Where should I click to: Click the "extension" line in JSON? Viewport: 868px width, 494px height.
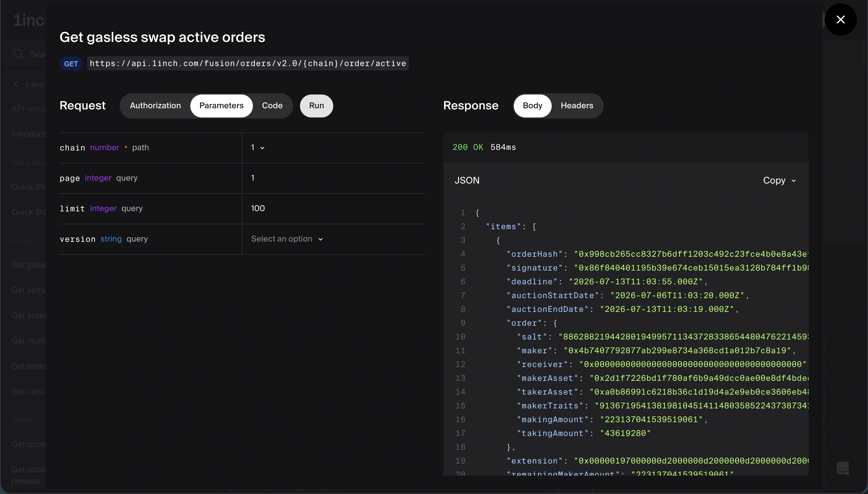657,461
